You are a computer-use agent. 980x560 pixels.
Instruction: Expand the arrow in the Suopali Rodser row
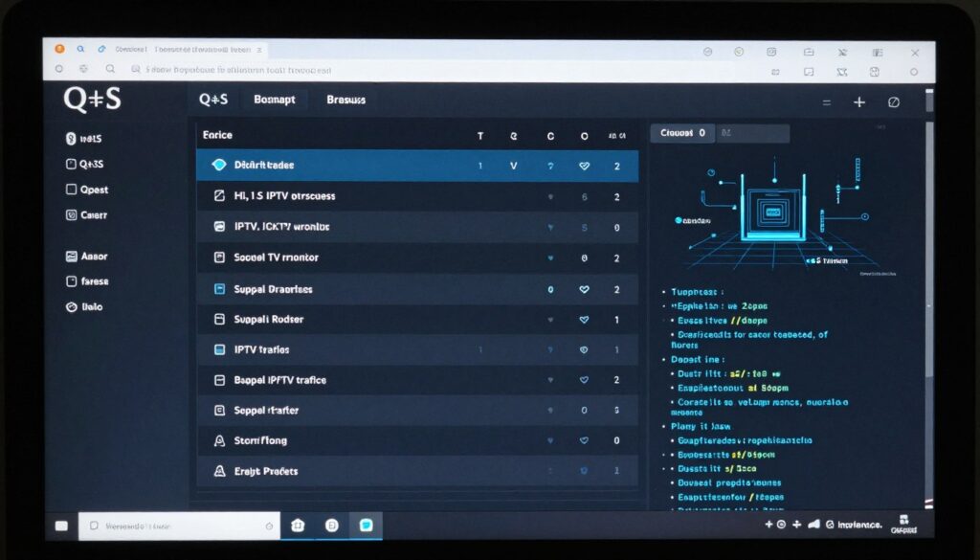tap(550, 320)
